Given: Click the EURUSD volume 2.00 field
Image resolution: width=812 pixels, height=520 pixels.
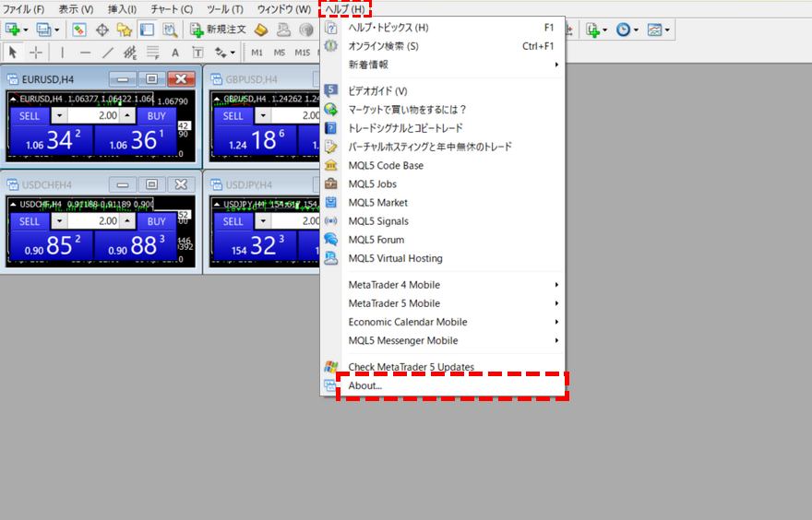Looking at the screenshot, I should click(94, 116).
